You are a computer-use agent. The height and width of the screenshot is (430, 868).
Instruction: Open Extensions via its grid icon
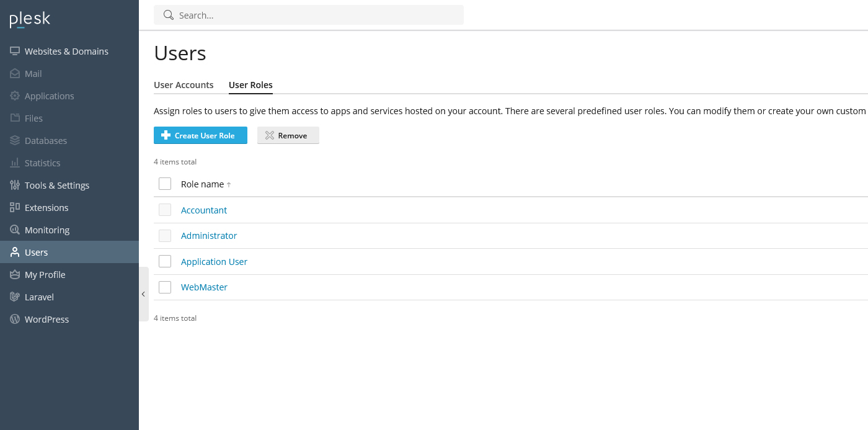pyautogui.click(x=15, y=208)
